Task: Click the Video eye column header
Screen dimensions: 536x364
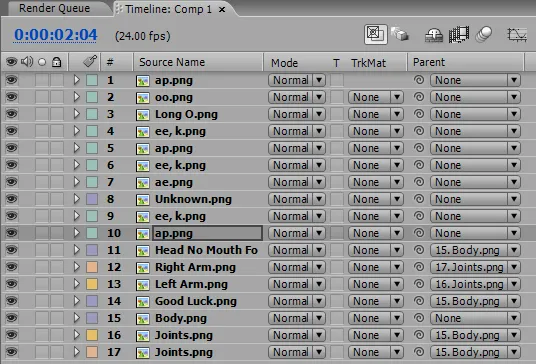Action: point(11,62)
